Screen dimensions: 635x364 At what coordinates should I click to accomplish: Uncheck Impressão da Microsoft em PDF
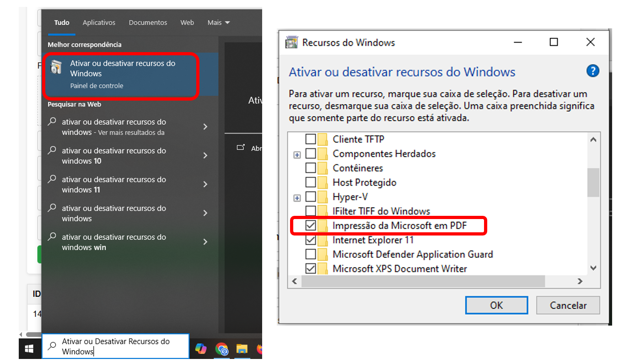click(311, 225)
